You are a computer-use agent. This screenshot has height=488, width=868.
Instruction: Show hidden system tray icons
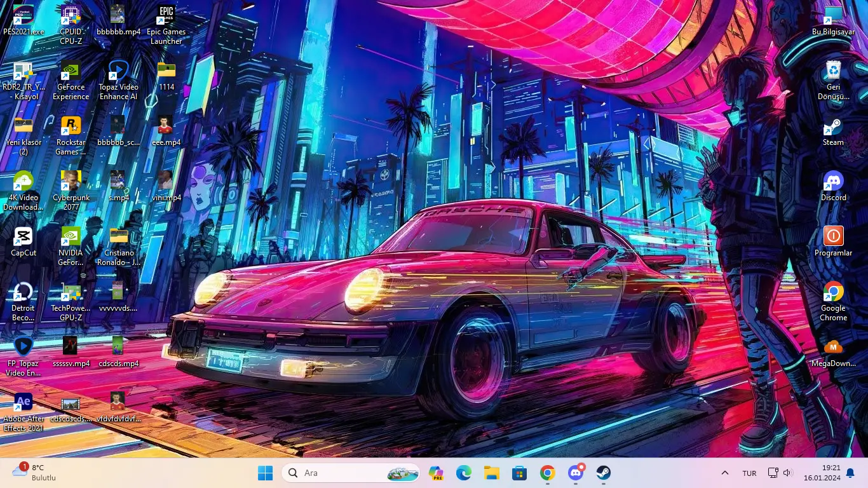(724, 473)
